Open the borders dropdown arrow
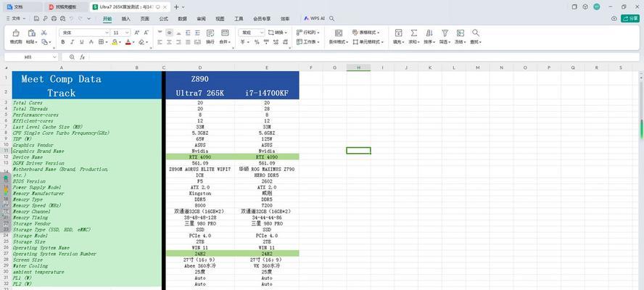This screenshot has width=644, height=290. 106,42
